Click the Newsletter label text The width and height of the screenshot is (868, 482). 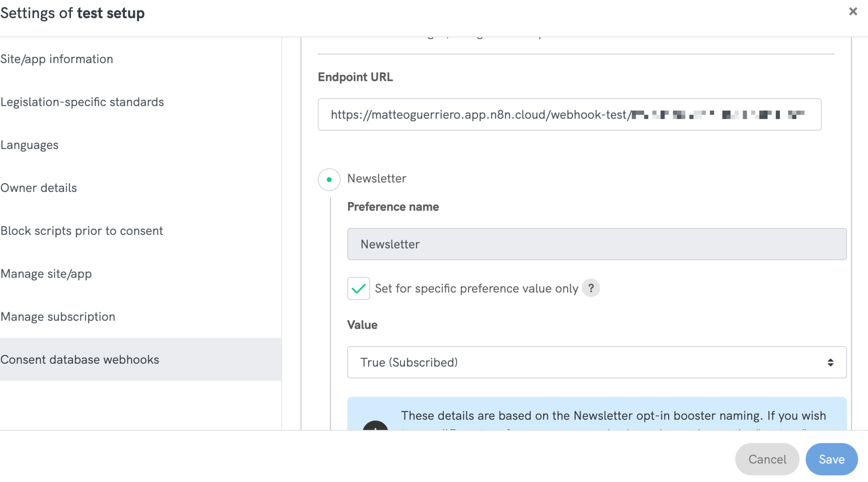tap(377, 179)
